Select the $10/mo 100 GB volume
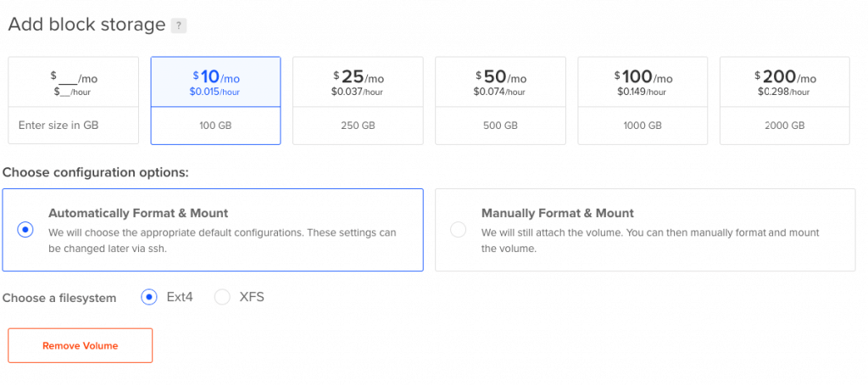This screenshot has width=868, height=386. pyautogui.click(x=216, y=100)
